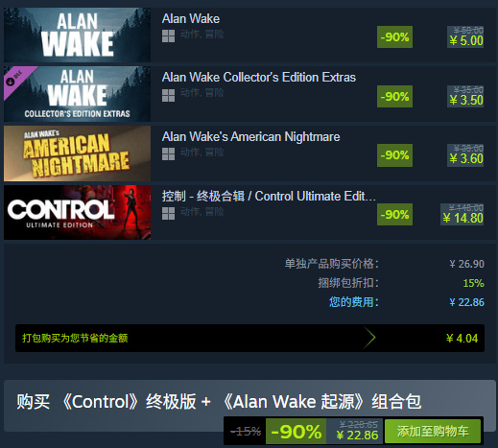Image resolution: width=498 pixels, height=448 pixels.
Task: Open Control Ultimate Edition thumbnail
Action: [x=77, y=212]
